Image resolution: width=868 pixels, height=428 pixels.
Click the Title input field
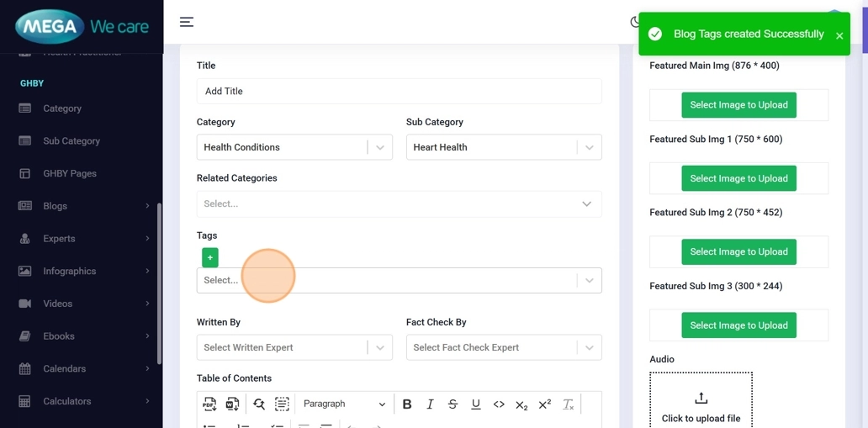[399, 91]
